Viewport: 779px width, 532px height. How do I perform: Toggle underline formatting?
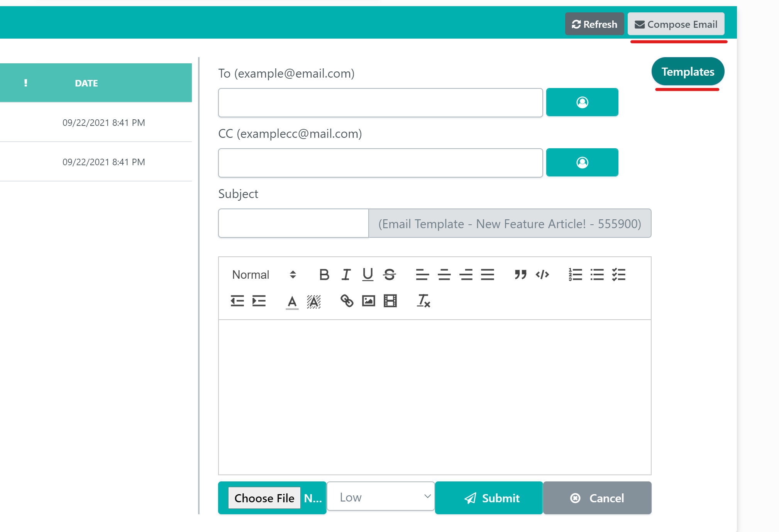click(367, 274)
